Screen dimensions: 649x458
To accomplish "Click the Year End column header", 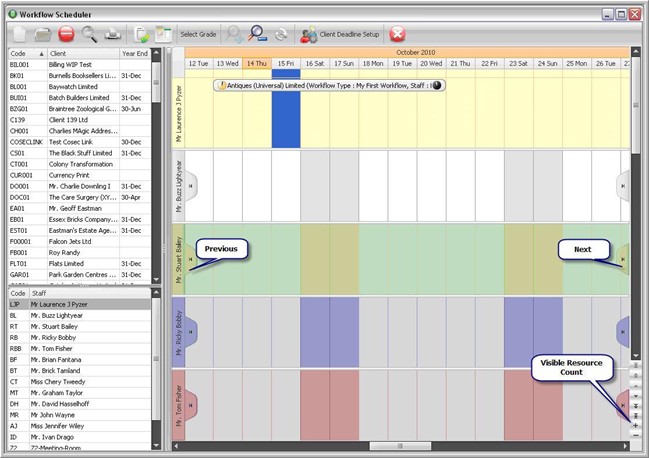I will click(135, 53).
